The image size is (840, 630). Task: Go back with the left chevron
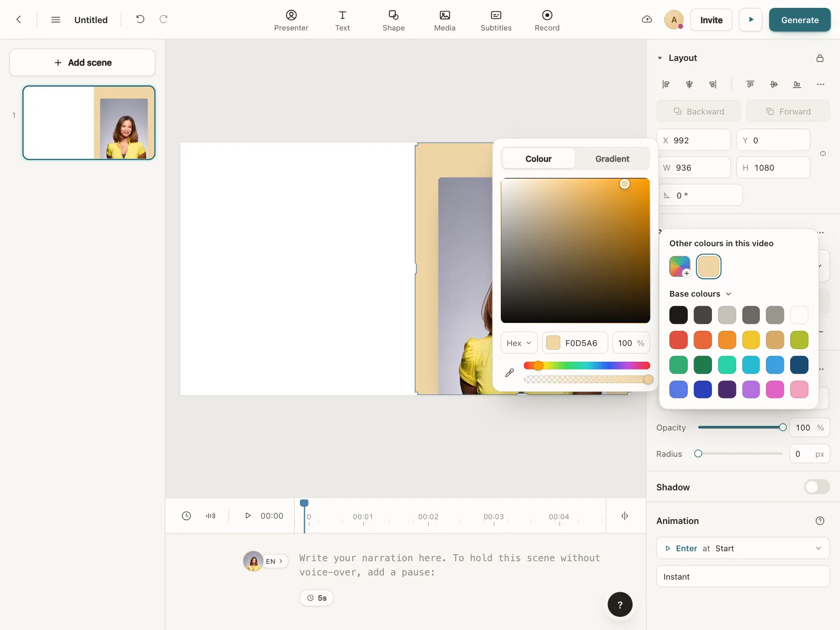[x=19, y=19]
